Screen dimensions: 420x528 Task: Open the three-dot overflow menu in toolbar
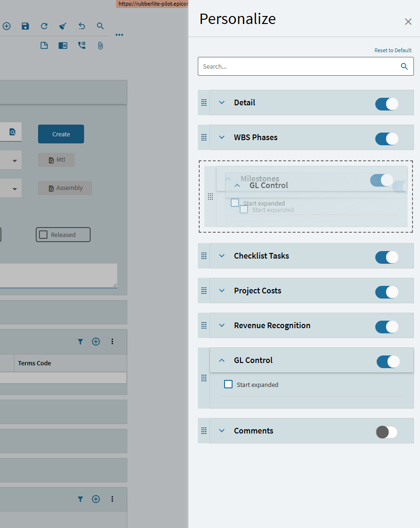click(x=119, y=35)
